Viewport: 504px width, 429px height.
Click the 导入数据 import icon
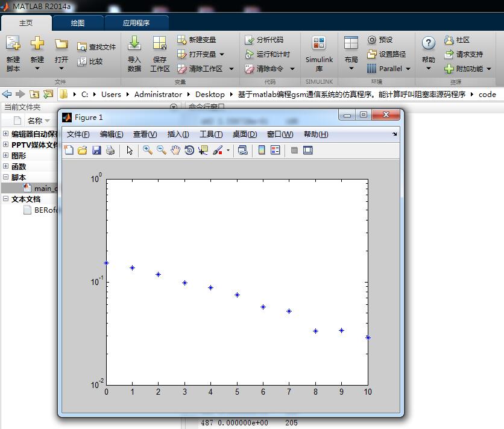[134, 43]
